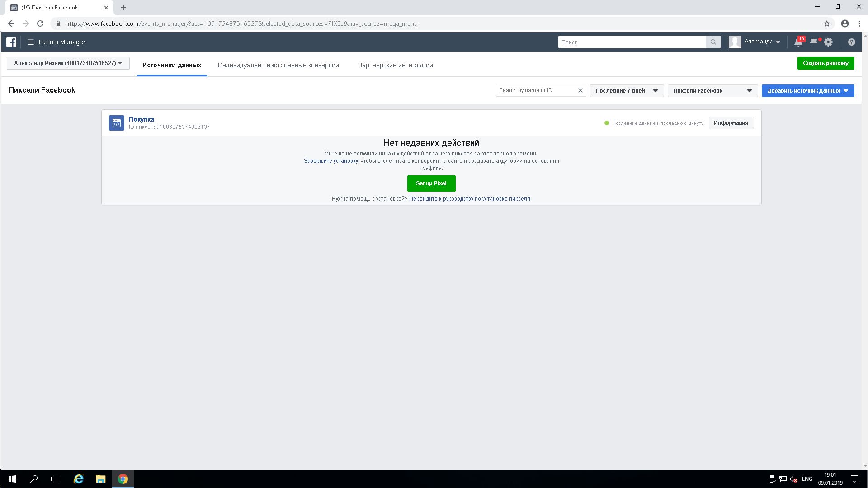Switch to Индивидуально настроенные конверсии tab
868x488 pixels.
278,65
